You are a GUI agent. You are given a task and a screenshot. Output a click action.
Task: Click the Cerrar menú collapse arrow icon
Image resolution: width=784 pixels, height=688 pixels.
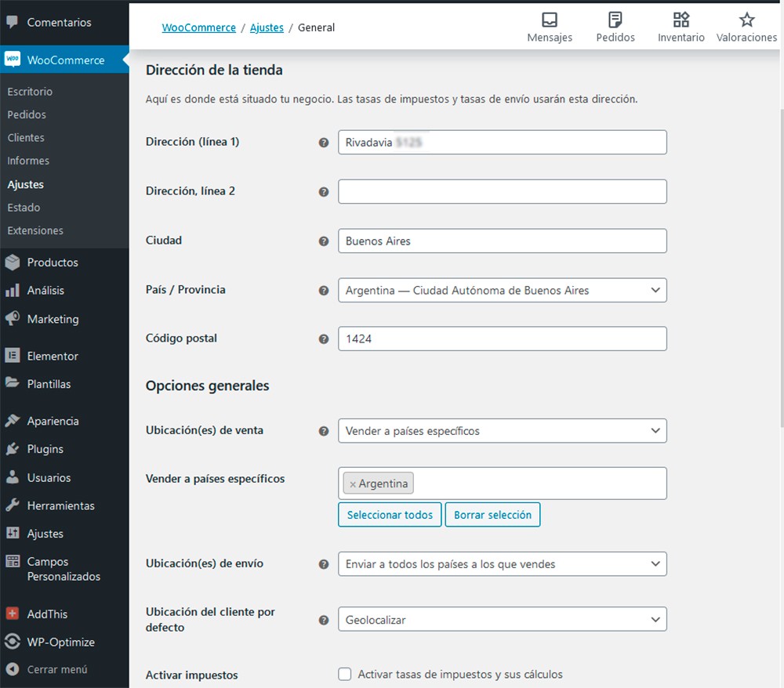(13, 669)
